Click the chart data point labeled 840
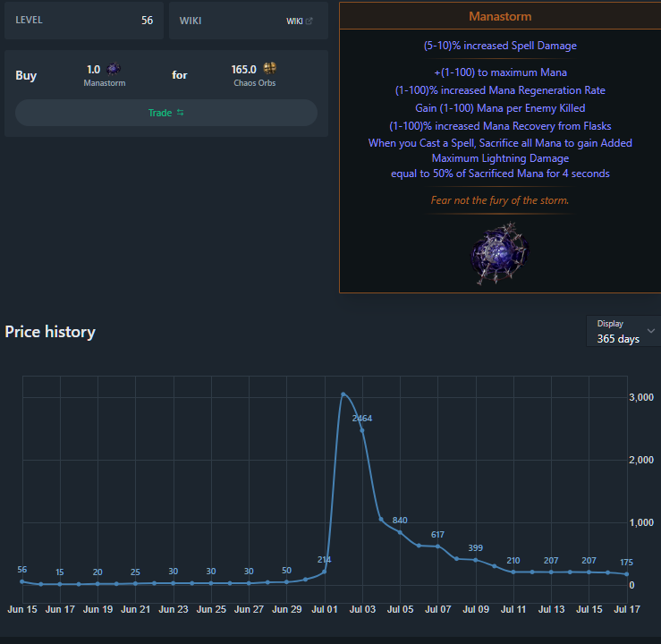Image resolution: width=661 pixels, height=644 pixels. (x=400, y=532)
